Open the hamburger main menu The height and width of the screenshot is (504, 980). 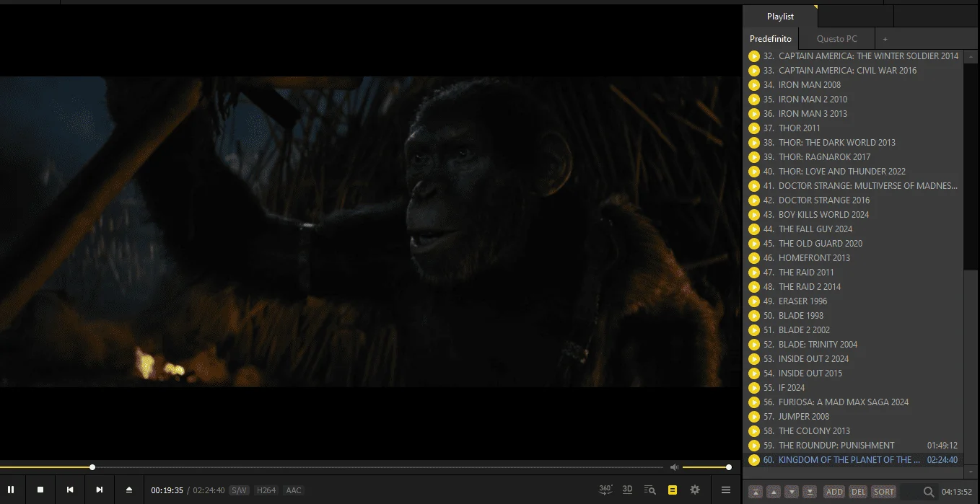tap(726, 490)
